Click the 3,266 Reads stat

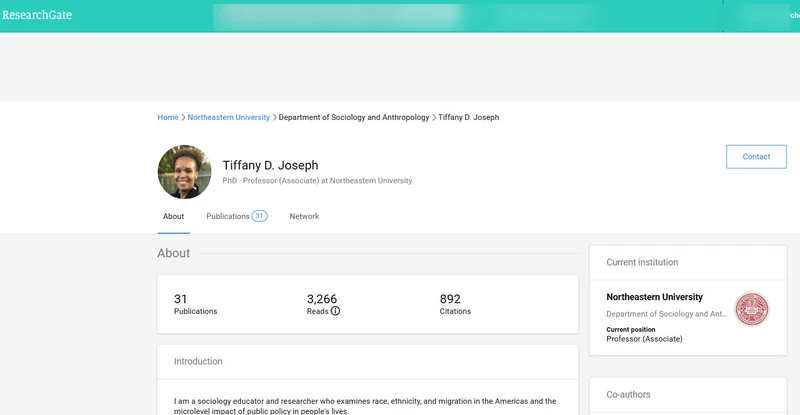click(x=323, y=304)
